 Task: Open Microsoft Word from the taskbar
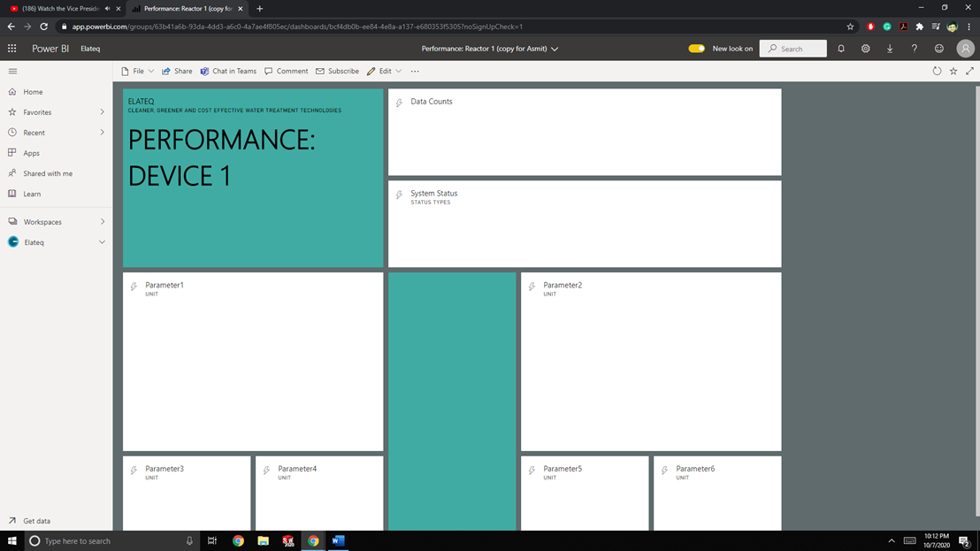pyautogui.click(x=338, y=541)
